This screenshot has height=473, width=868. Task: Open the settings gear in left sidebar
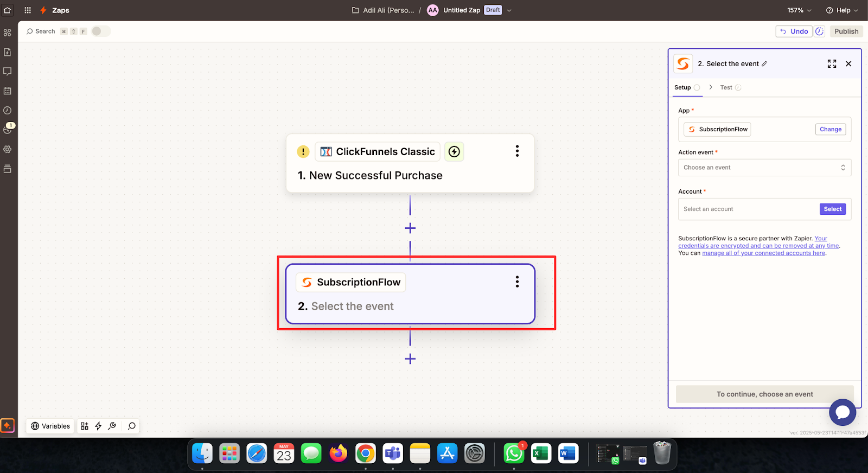coord(8,149)
